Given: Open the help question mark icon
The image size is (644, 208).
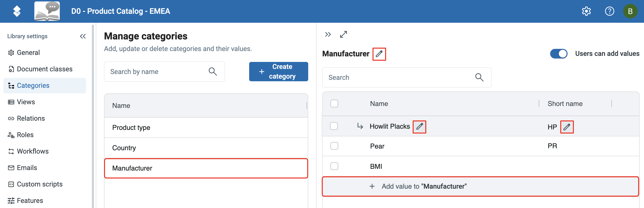Looking at the screenshot, I should pos(609,11).
